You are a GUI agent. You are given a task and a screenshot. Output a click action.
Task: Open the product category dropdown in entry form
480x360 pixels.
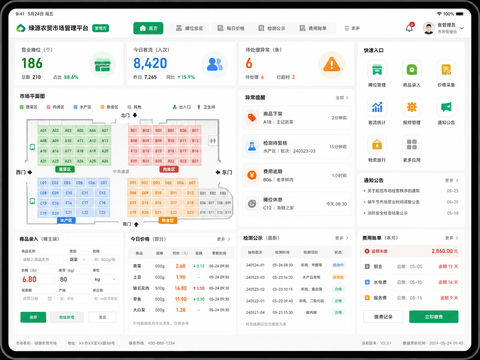(x=77, y=259)
